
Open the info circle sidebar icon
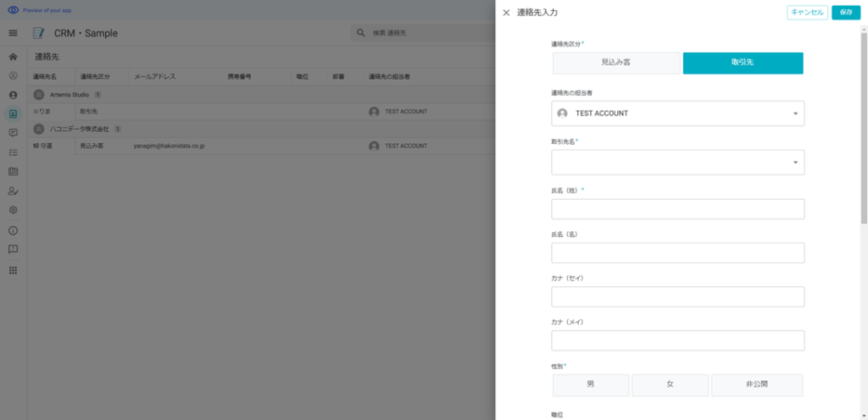pyautogui.click(x=14, y=230)
